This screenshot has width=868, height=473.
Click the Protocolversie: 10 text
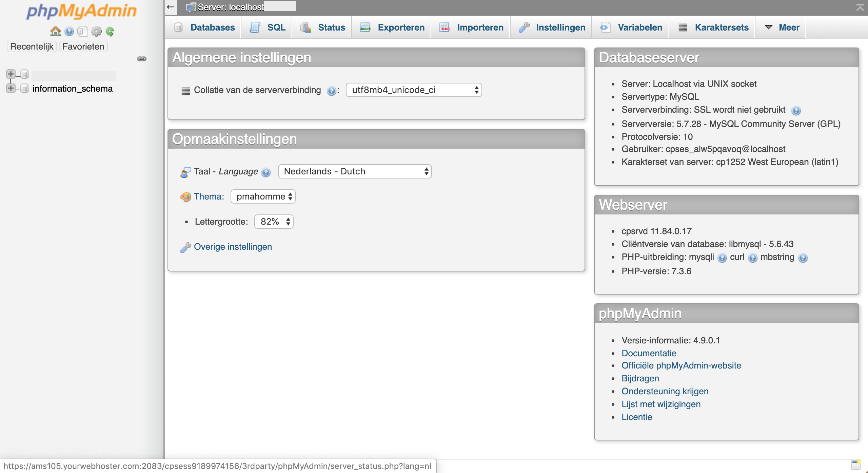point(657,137)
